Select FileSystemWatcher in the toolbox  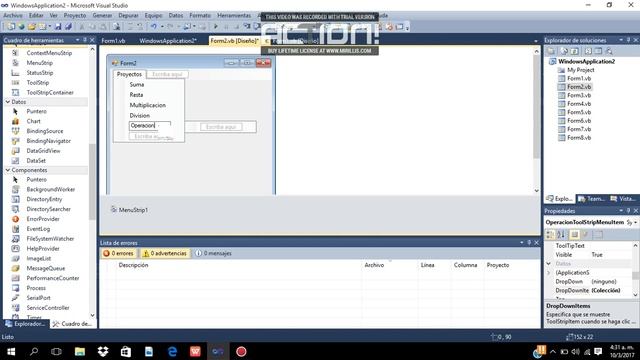coord(50,238)
